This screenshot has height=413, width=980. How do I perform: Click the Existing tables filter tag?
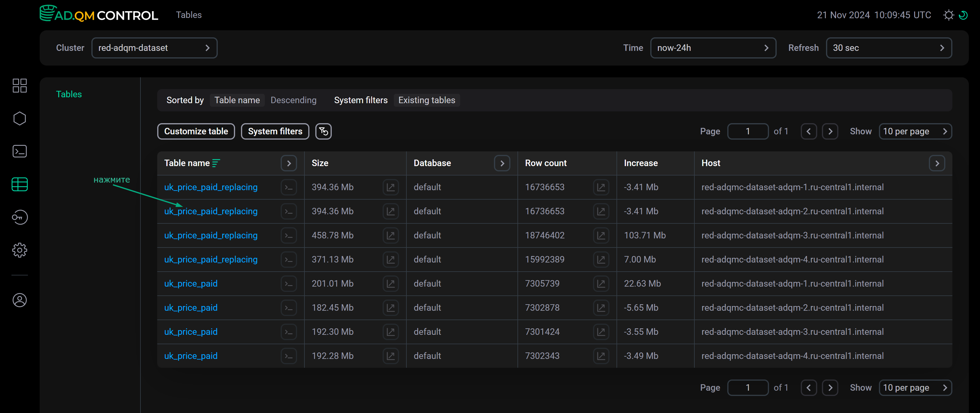tap(426, 100)
